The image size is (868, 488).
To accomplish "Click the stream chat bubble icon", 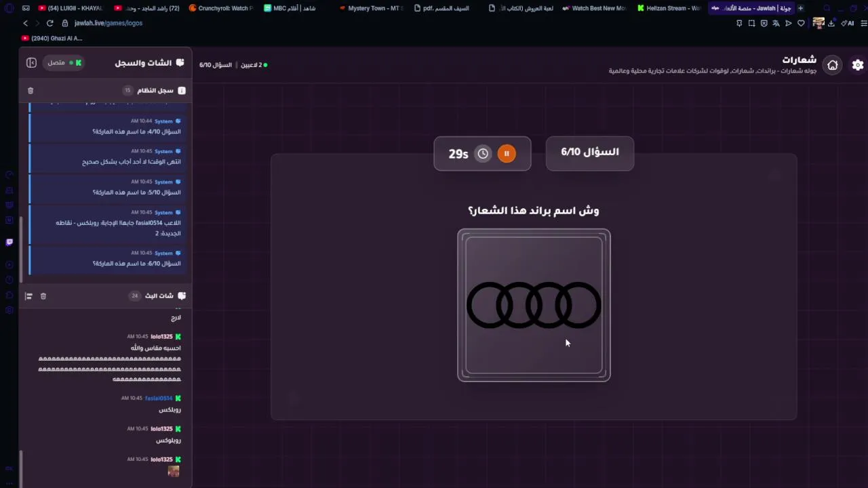I will (181, 296).
